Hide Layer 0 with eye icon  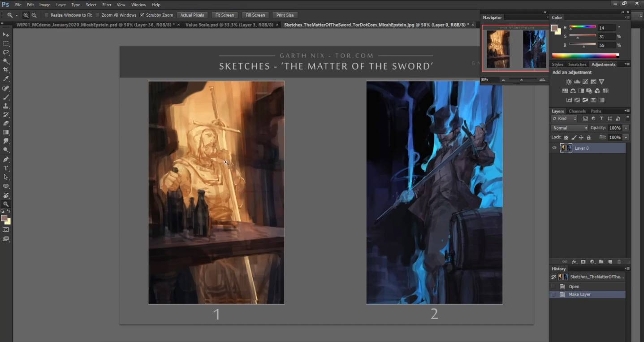554,148
